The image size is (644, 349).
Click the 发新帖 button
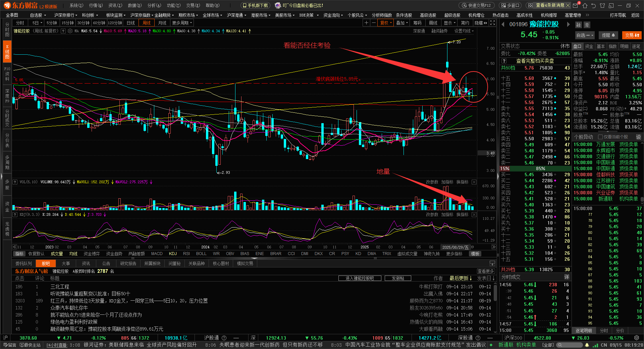coord(398,278)
